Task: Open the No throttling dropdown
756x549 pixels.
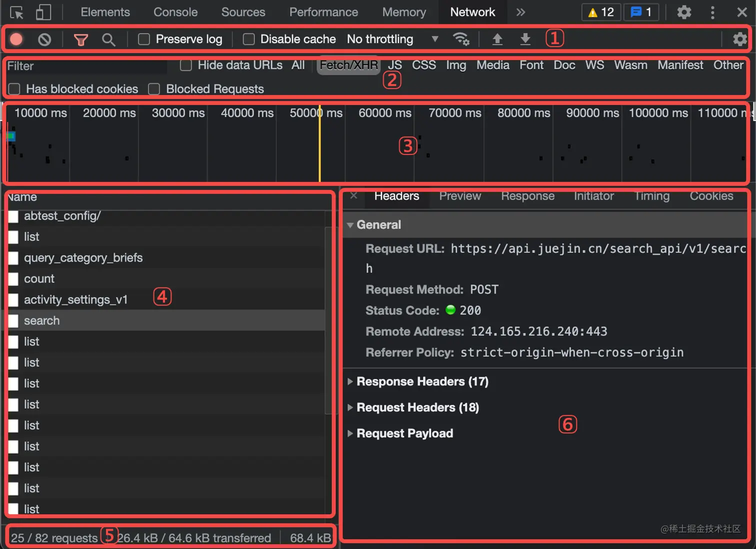Action: pyautogui.click(x=393, y=39)
